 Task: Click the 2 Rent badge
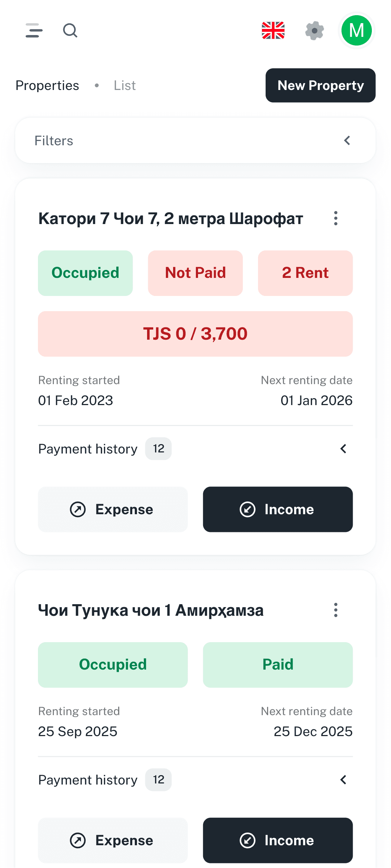point(305,273)
